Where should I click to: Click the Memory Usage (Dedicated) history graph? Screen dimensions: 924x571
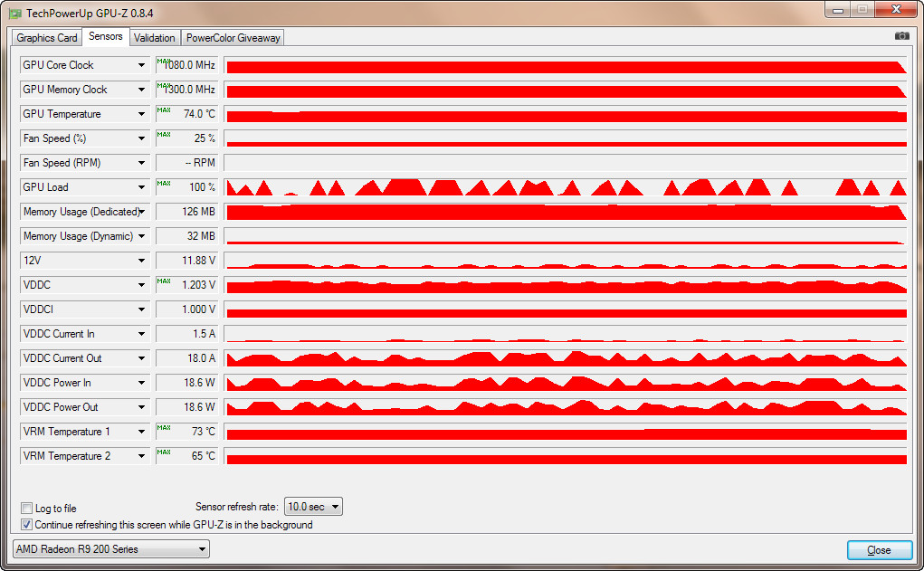pos(567,212)
